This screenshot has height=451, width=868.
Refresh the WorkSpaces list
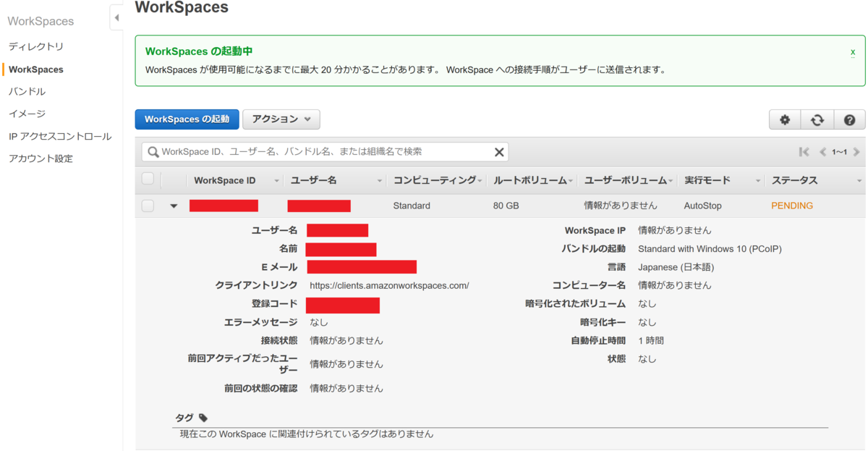tap(817, 119)
